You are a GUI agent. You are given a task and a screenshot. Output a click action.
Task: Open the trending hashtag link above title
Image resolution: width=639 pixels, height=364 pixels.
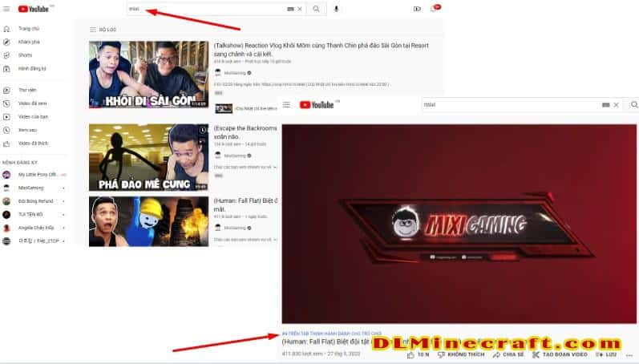(x=332, y=334)
